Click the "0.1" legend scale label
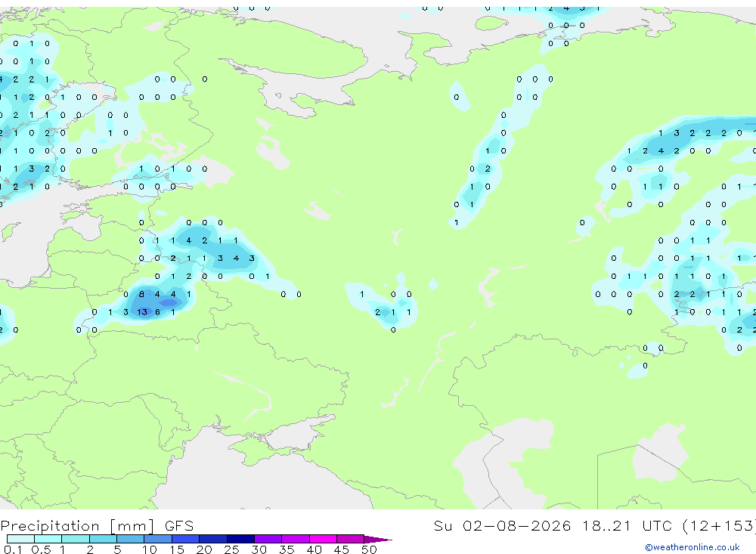Viewport: 756px width, 554px height. (13, 549)
